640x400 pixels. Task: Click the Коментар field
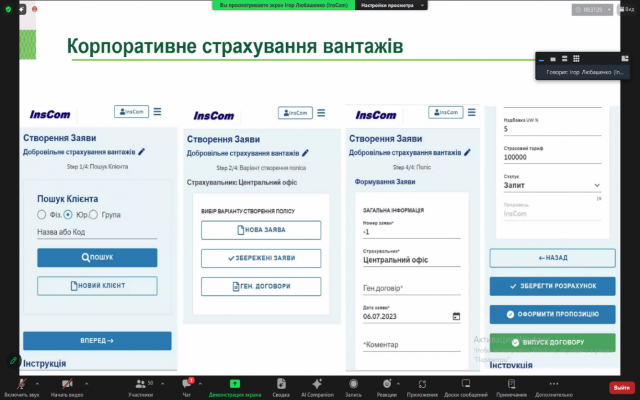412,344
